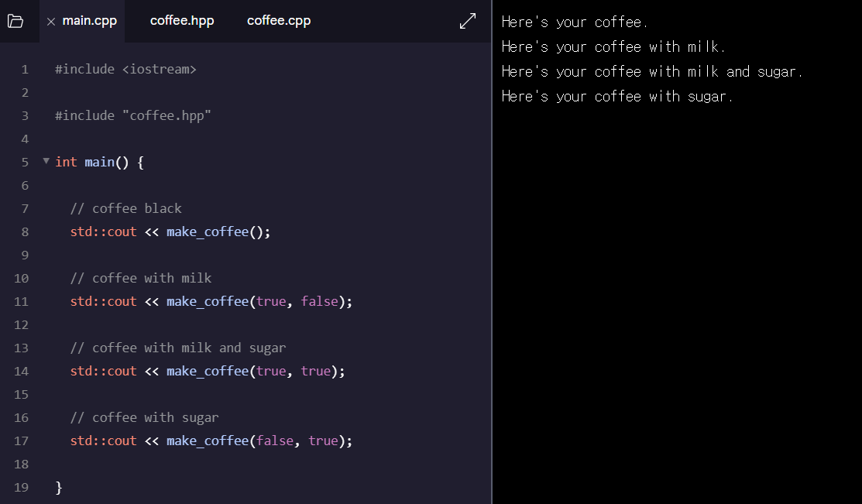This screenshot has width=862, height=504.
Task: Click the '// coffee black' comment
Action: (x=126, y=208)
